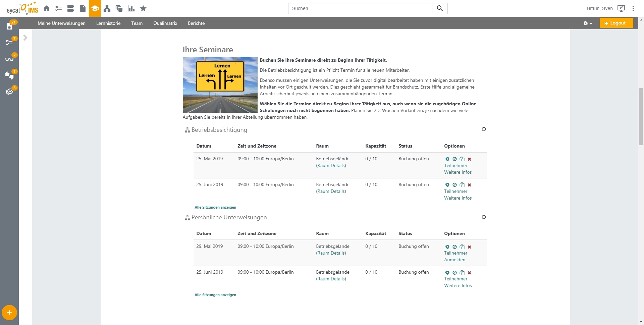Click the scrollbar down arrow
This screenshot has height=325, width=644.
(641, 322)
